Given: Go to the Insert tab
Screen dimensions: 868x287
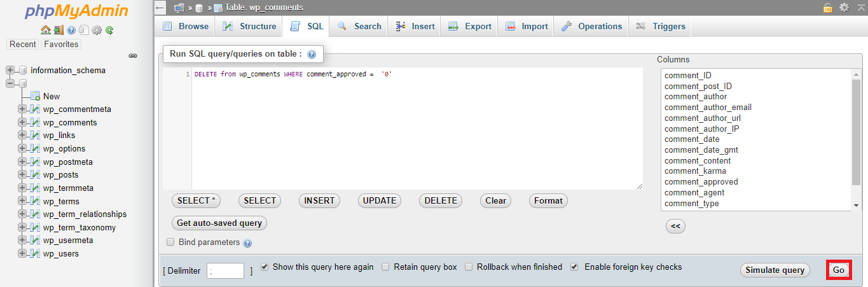Looking at the screenshot, I should [x=415, y=27].
